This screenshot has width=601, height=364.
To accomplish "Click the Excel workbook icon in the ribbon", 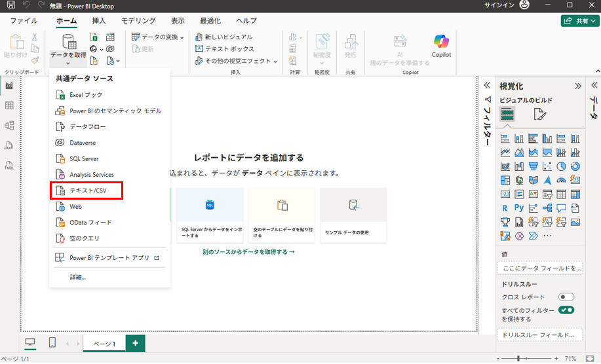I will tap(94, 37).
